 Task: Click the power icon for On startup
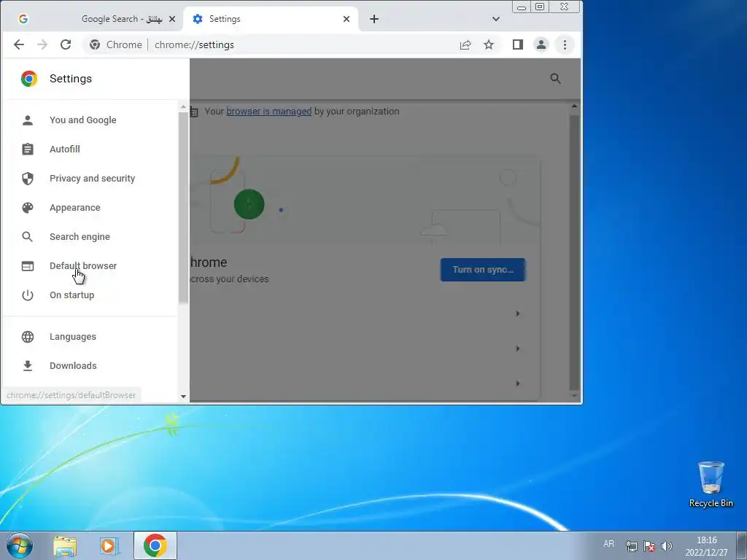point(28,295)
